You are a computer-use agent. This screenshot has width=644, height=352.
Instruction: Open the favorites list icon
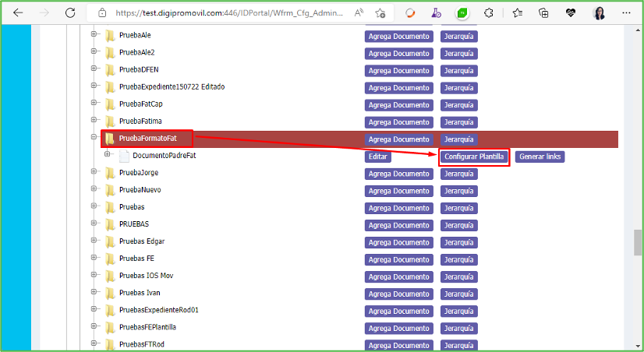518,13
